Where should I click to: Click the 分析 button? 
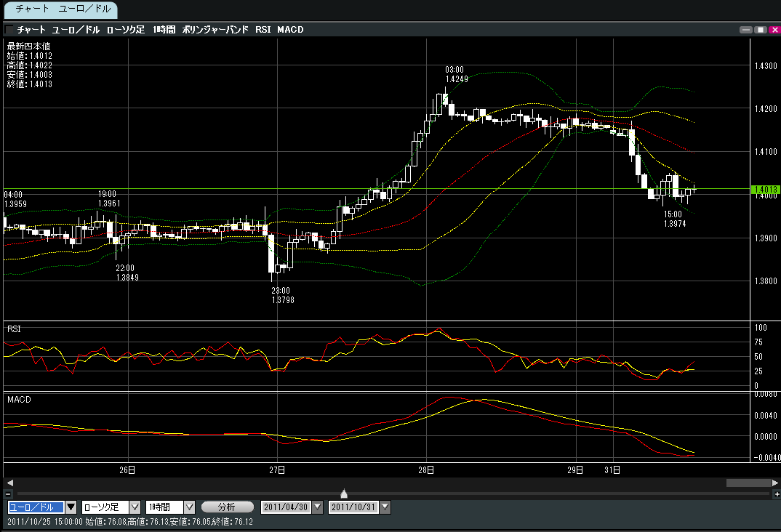tap(227, 507)
